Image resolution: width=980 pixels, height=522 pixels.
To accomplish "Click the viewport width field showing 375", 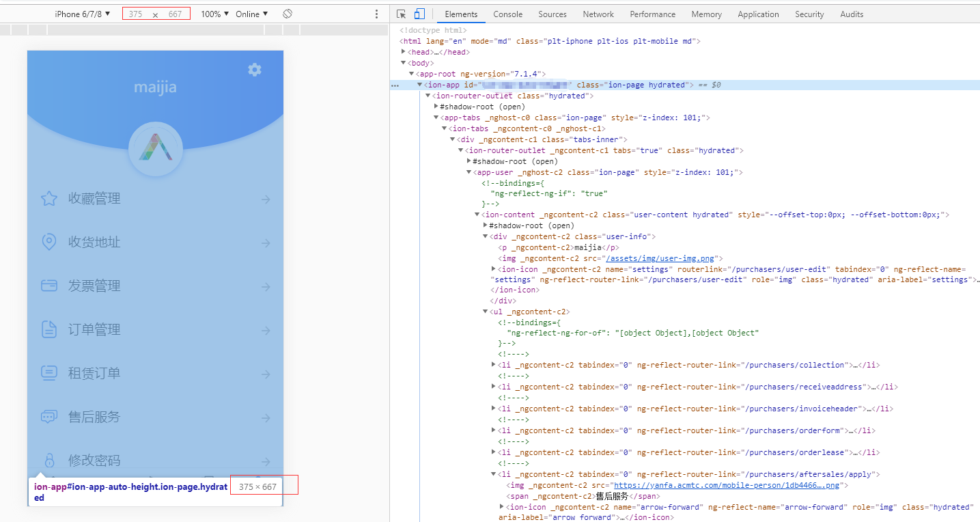I will (136, 14).
